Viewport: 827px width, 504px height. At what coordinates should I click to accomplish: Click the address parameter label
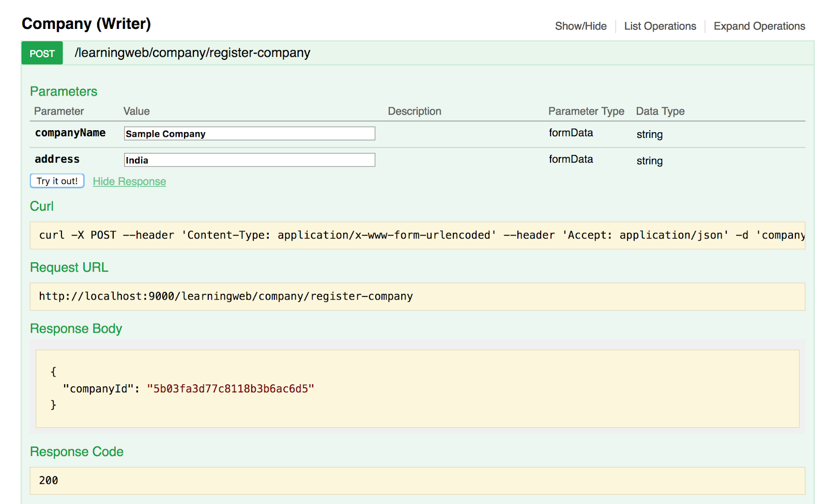point(57,159)
